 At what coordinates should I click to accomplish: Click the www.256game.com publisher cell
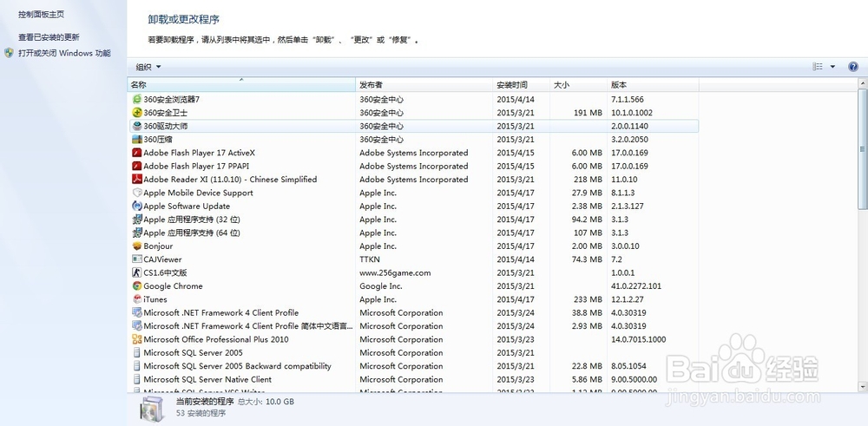pyautogui.click(x=395, y=272)
